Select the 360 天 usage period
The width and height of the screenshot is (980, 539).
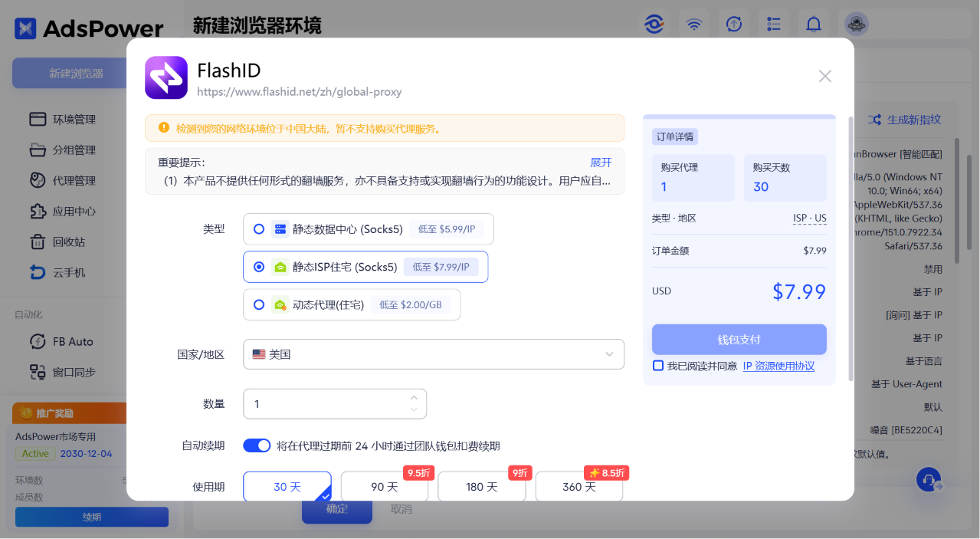(579, 487)
